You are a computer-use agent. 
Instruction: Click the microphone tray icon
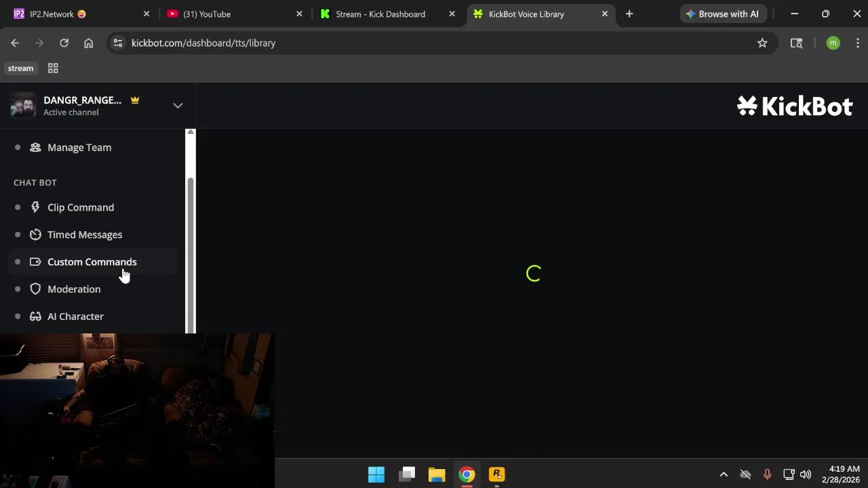(767, 474)
